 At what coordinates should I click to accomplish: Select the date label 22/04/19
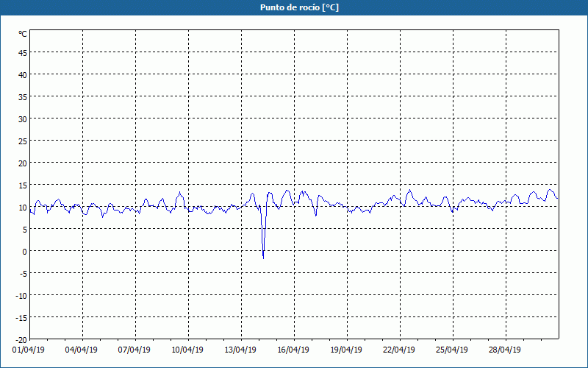399,350
